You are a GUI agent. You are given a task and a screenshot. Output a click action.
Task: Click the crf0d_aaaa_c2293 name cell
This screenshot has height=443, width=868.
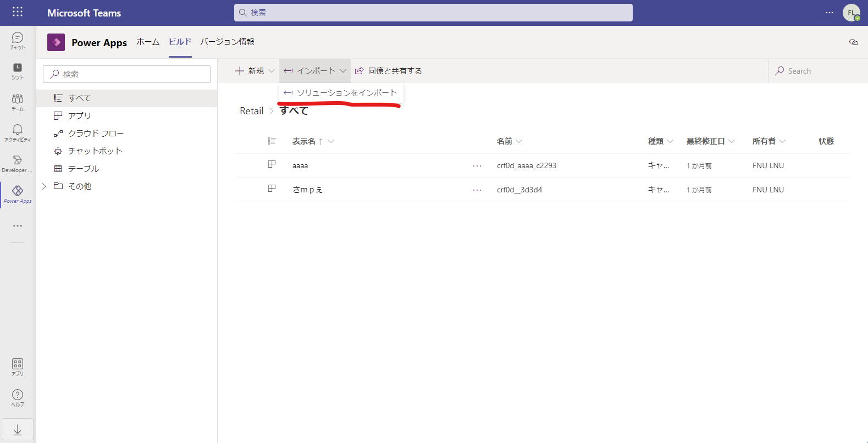527,165
